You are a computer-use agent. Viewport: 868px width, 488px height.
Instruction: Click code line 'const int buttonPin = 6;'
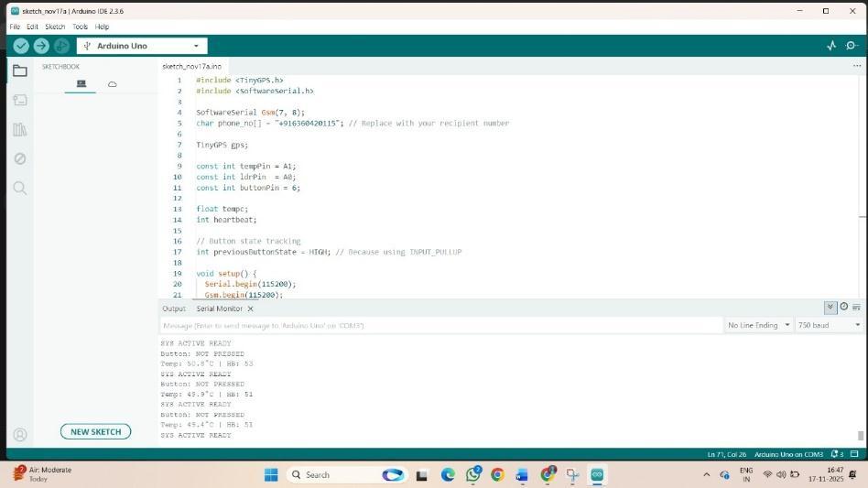click(248, 188)
